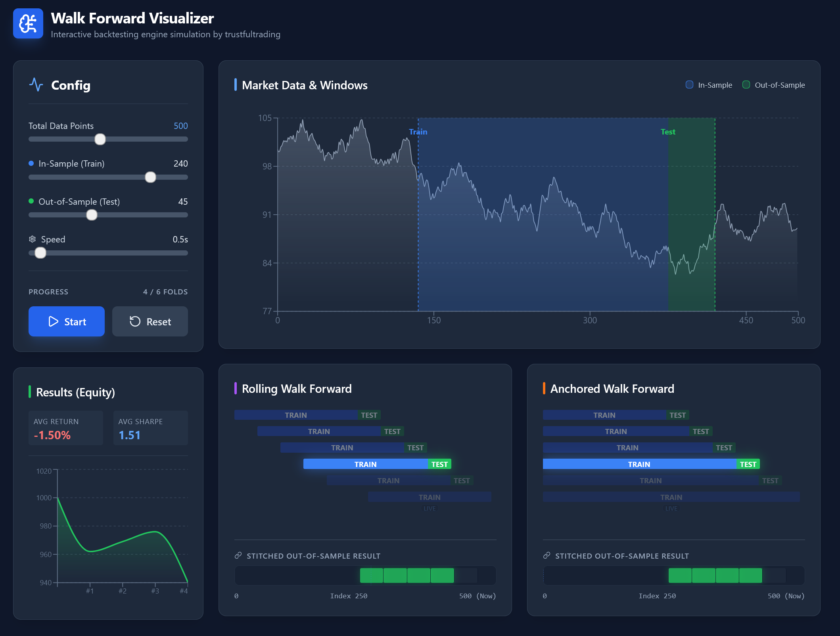Click the In-Sample (Train) slider handle
Viewport: 840px width, 636px height.
tap(150, 177)
